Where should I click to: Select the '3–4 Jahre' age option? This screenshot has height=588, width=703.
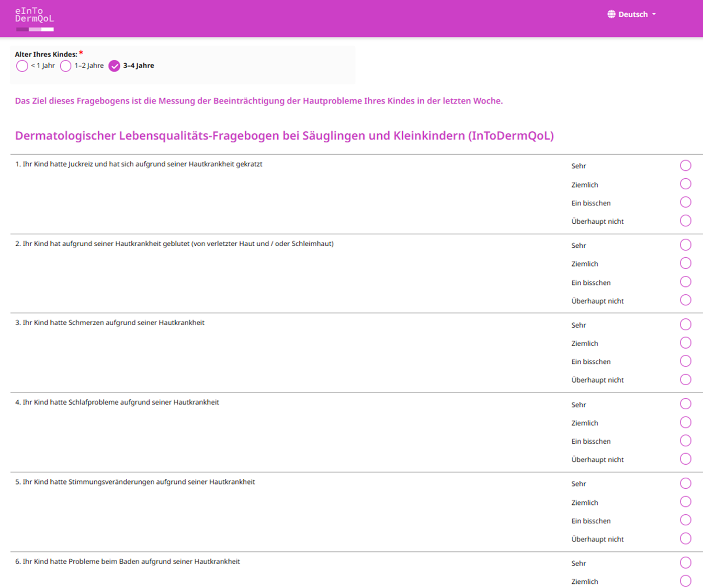coord(115,66)
